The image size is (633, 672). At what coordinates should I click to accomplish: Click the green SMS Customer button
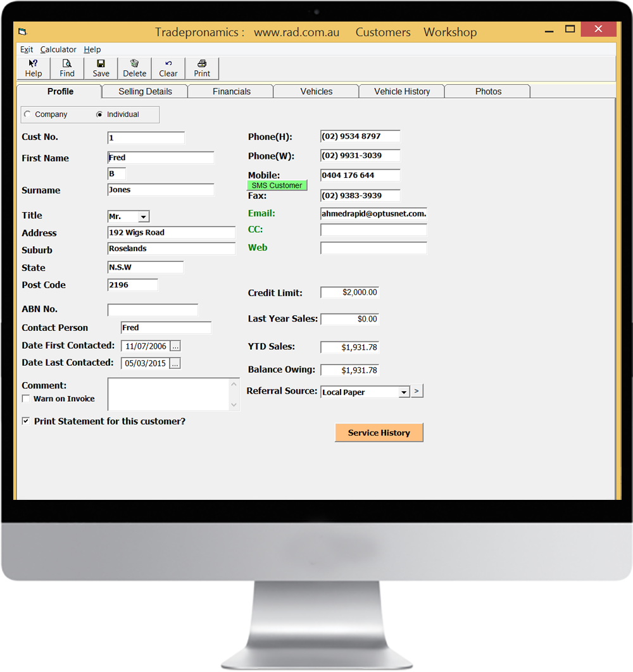click(277, 185)
